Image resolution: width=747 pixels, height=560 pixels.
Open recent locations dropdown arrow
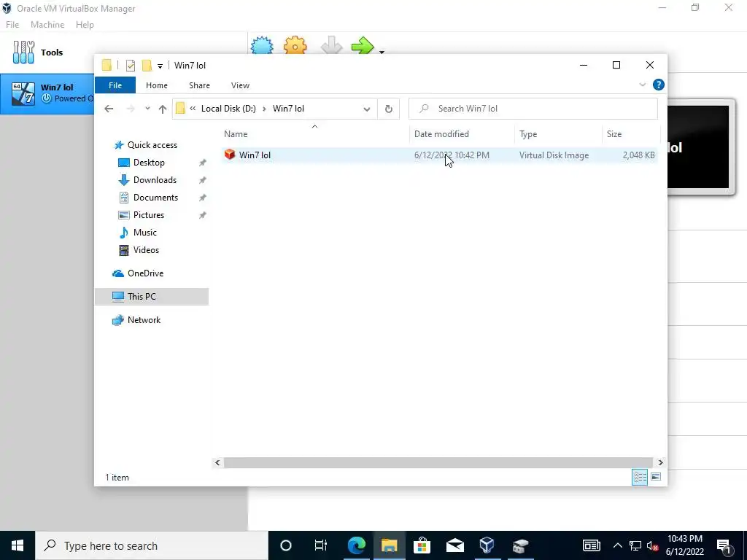click(147, 109)
